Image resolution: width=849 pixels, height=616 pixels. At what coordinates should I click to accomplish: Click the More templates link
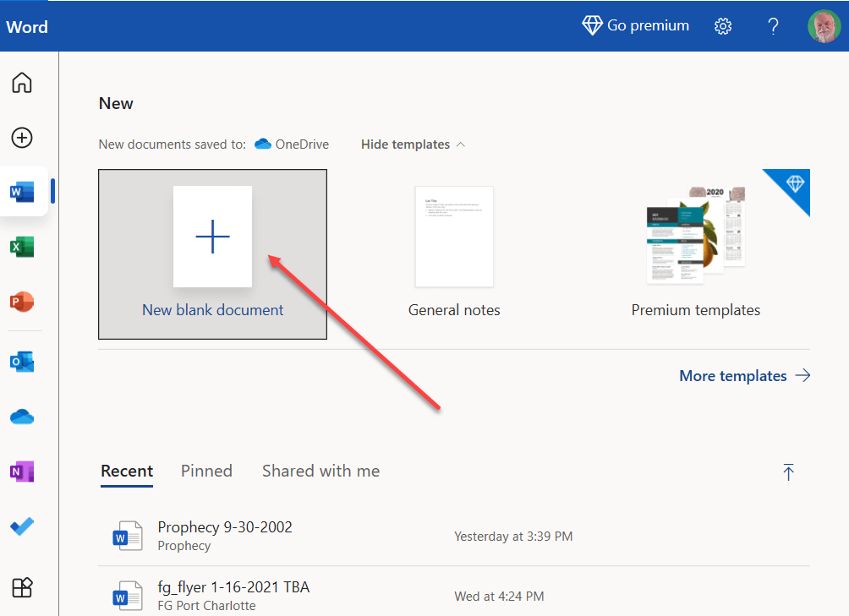point(744,376)
